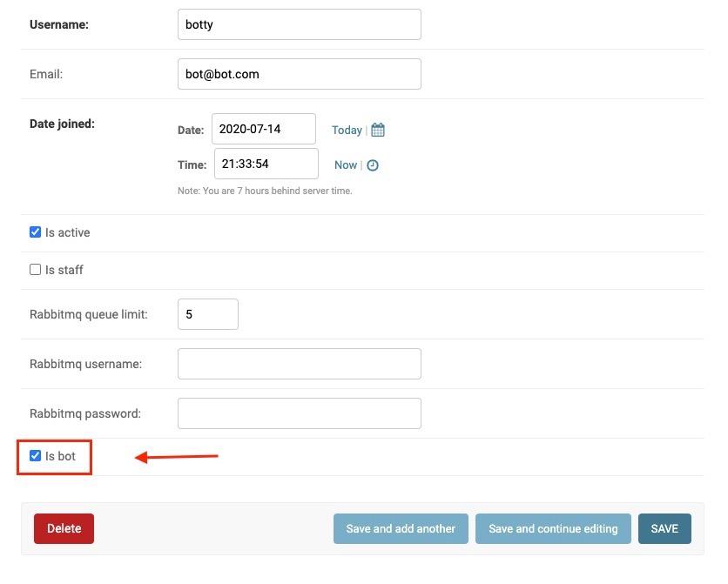
Task: Select the Date field showing 2020-07-14
Action: click(x=264, y=129)
